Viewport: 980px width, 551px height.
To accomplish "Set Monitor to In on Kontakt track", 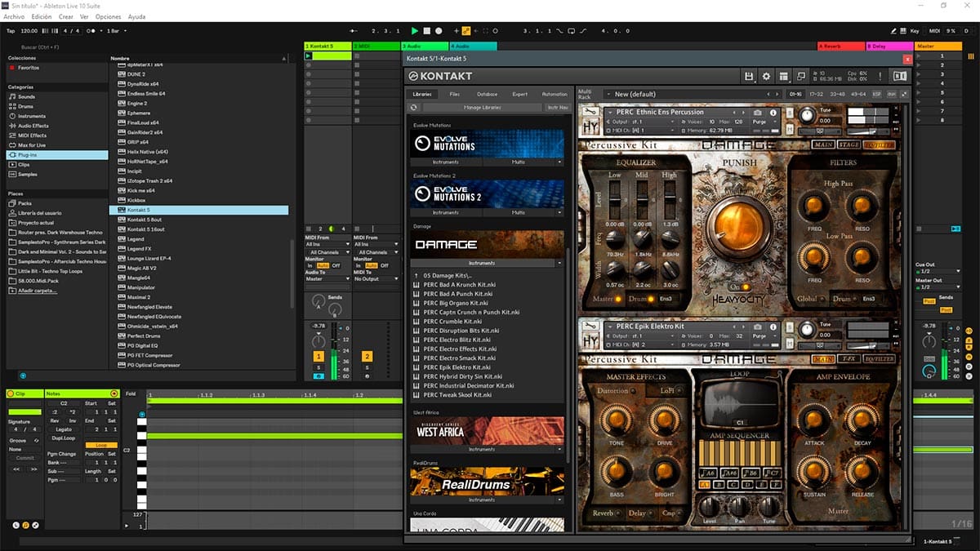I will pyautogui.click(x=310, y=265).
